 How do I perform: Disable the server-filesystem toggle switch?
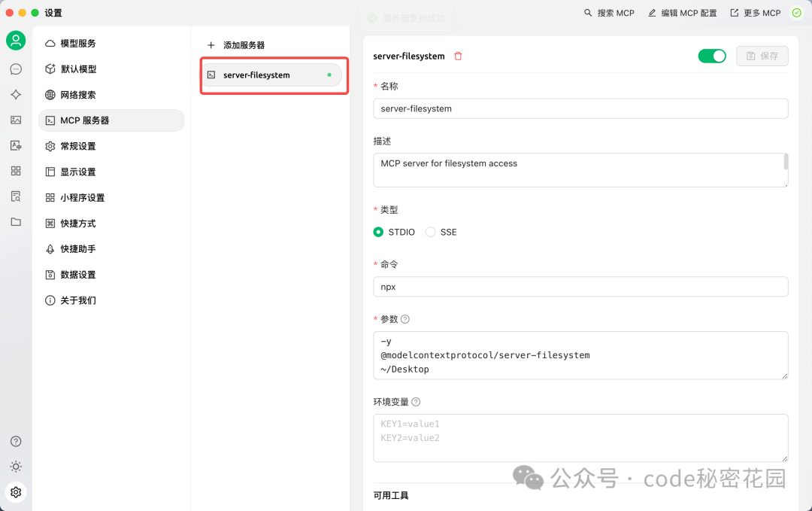click(x=711, y=56)
